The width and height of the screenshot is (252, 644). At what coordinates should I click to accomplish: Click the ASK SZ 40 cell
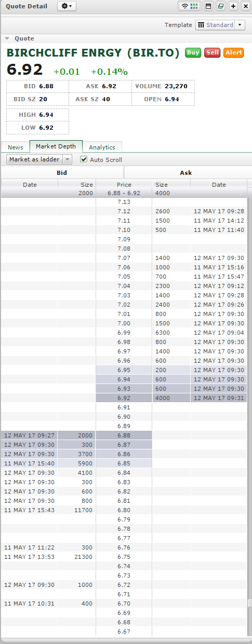click(100, 99)
